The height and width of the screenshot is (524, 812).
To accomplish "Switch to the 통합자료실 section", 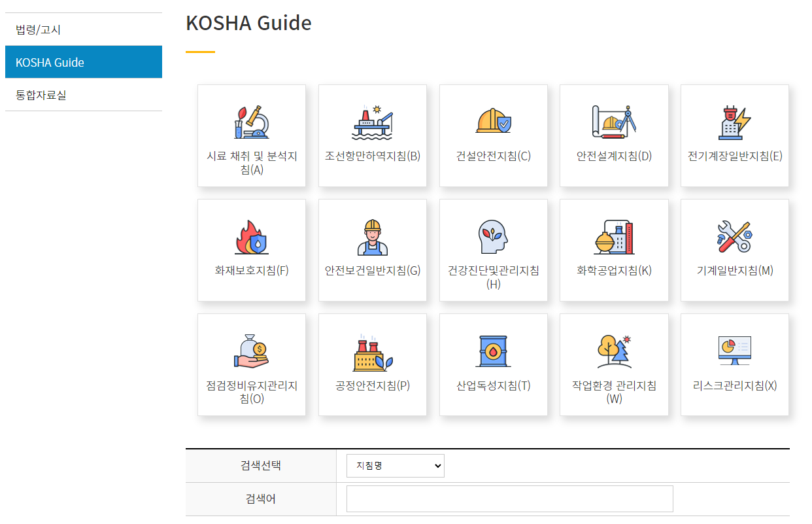I will click(35, 94).
